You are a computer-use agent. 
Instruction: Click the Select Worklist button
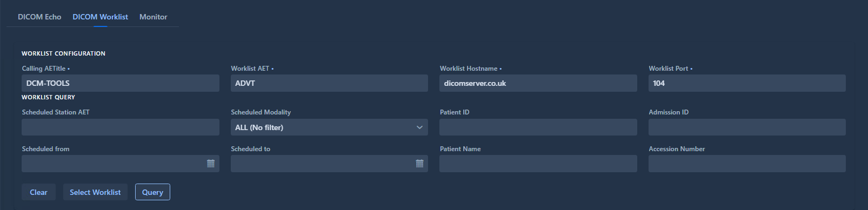(x=95, y=192)
